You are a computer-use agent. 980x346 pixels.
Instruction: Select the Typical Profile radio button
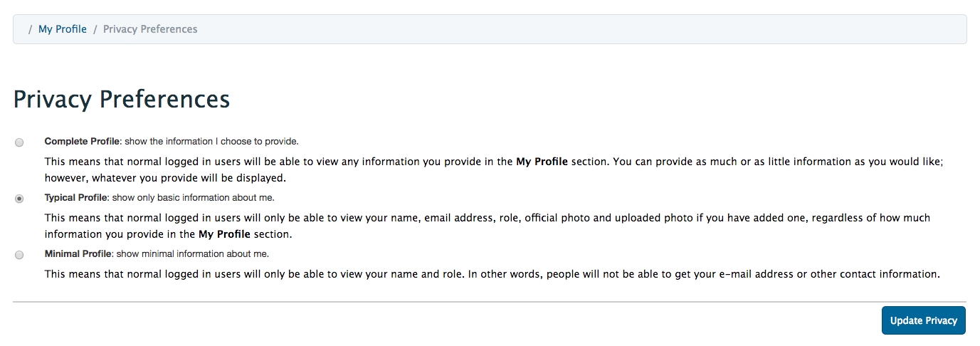(19, 199)
